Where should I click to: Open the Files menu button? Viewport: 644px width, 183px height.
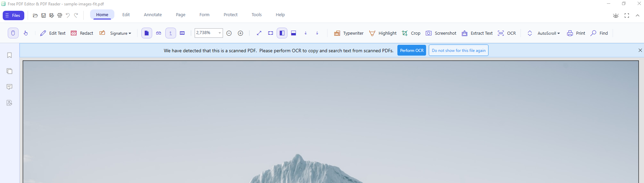click(x=13, y=16)
